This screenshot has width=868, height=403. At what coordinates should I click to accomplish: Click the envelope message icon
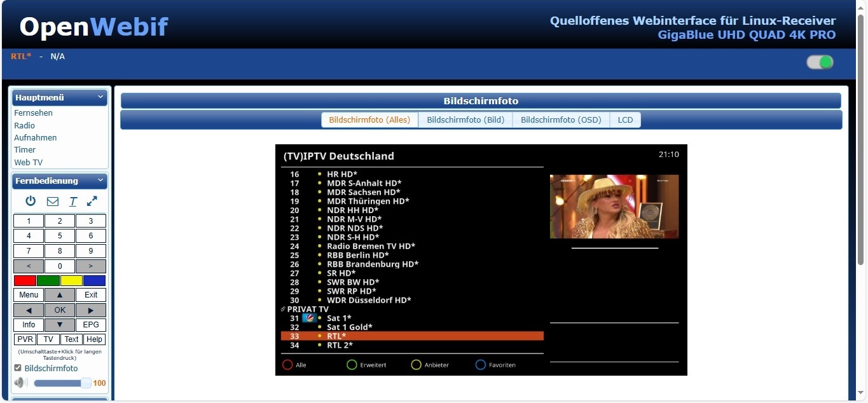(53, 201)
